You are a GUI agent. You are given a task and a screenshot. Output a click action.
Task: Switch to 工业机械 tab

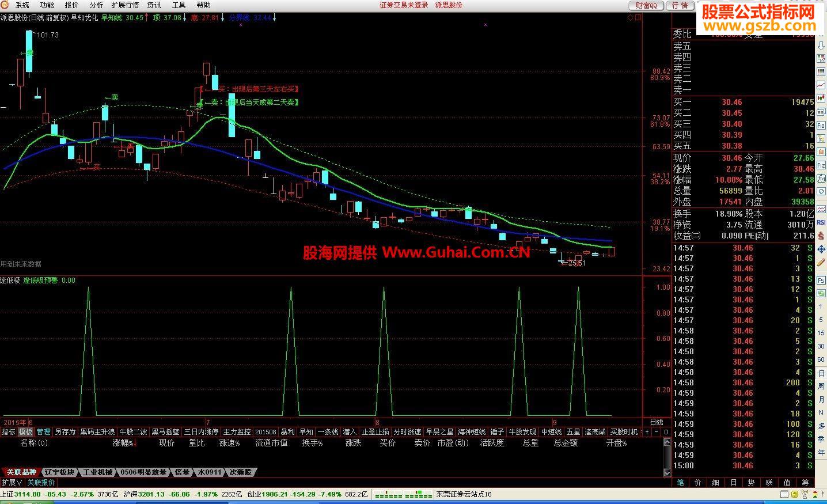coord(98,472)
